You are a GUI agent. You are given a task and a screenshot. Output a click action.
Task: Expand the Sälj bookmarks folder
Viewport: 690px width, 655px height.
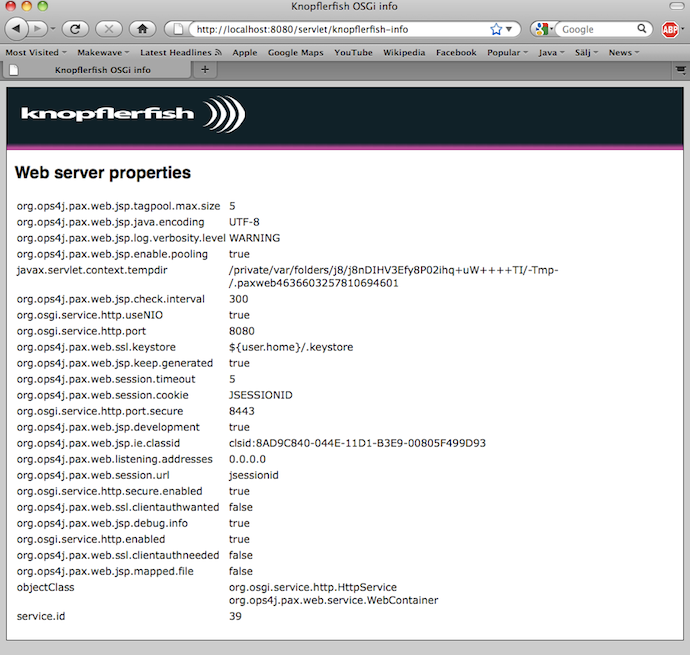click(587, 52)
